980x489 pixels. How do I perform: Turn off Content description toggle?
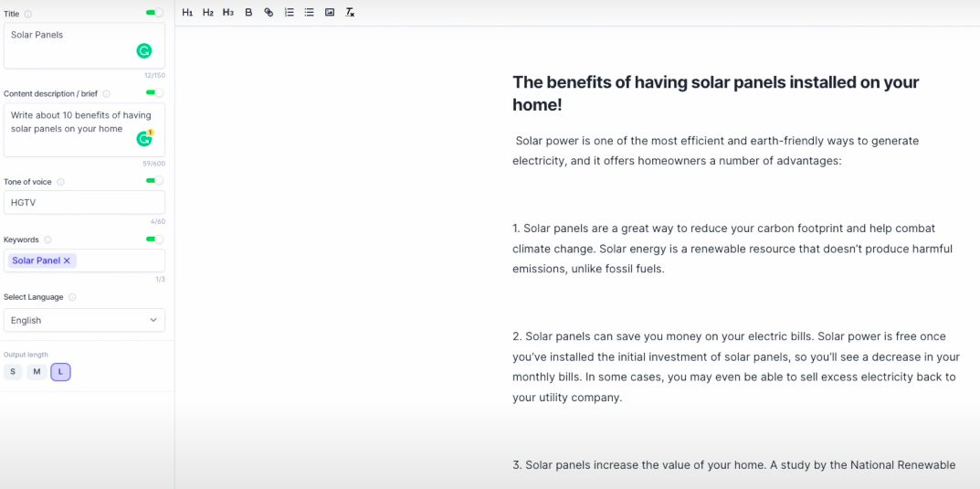pos(154,92)
